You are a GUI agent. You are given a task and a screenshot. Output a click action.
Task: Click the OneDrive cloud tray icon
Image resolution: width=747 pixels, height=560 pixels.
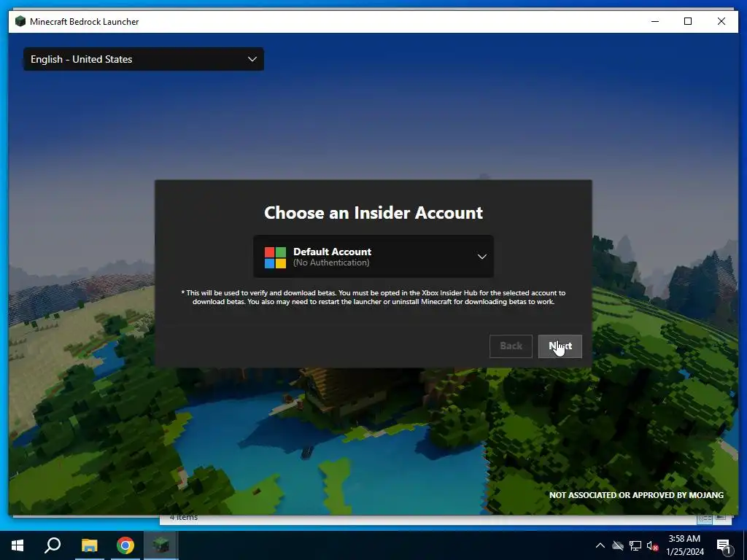coord(618,545)
